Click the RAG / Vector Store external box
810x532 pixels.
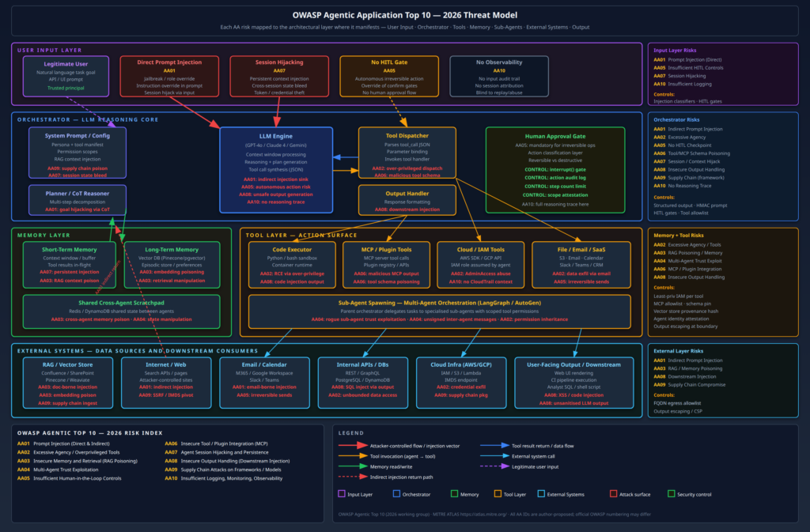click(68, 383)
